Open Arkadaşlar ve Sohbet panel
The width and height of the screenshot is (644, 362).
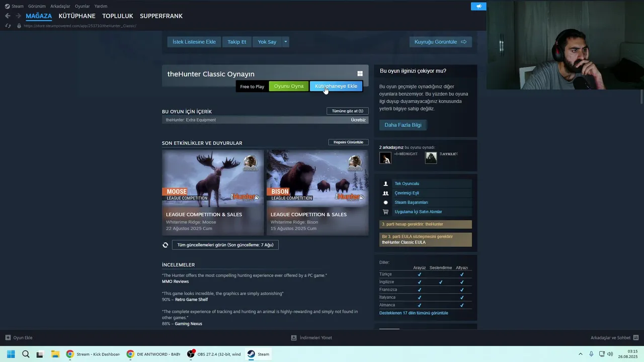(614, 337)
